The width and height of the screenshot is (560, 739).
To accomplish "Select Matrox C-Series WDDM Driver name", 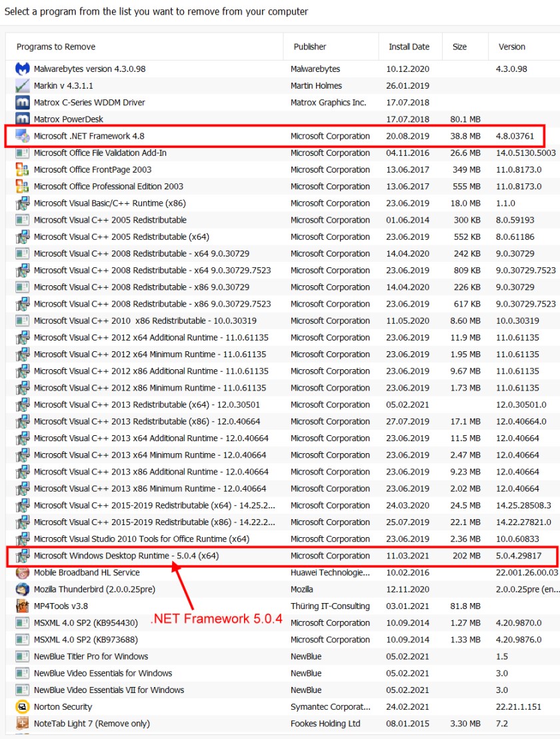I will click(89, 102).
